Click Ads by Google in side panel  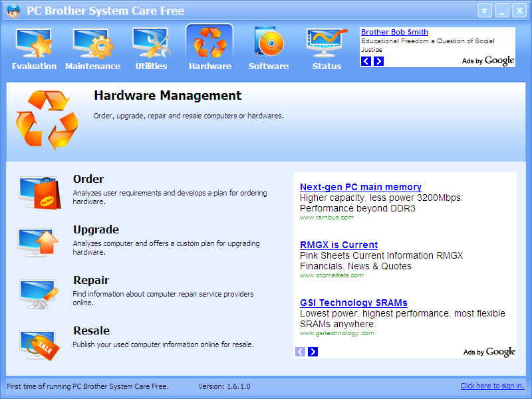pos(489,352)
